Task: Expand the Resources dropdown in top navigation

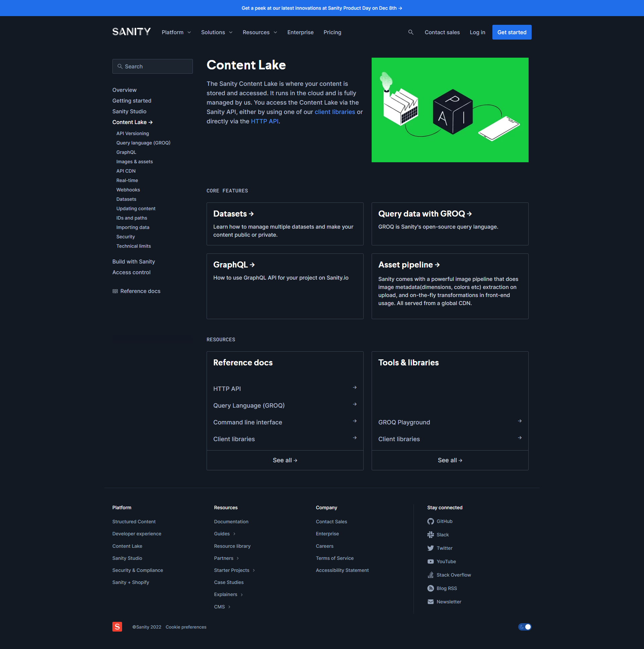Action: [260, 32]
